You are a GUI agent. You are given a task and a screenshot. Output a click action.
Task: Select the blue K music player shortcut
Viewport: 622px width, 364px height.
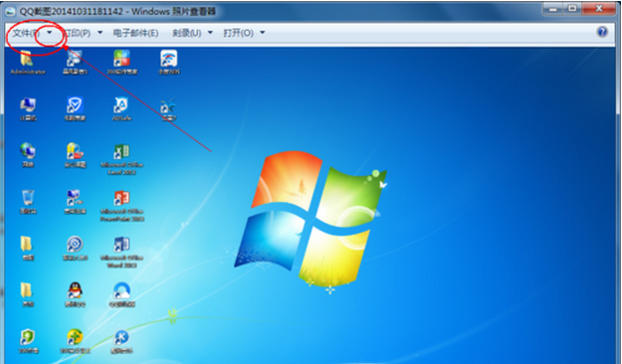(121, 341)
